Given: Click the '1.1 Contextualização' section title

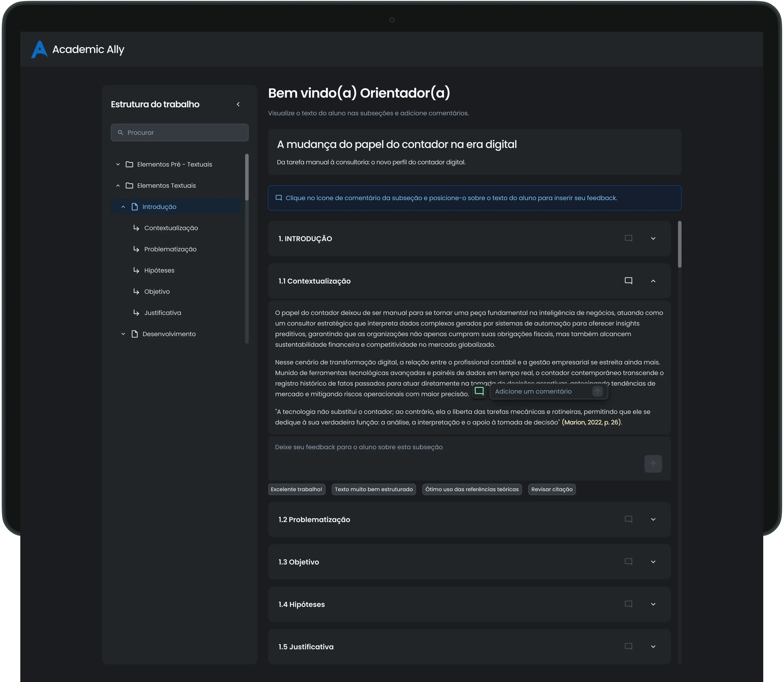Looking at the screenshot, I should 314,281.
